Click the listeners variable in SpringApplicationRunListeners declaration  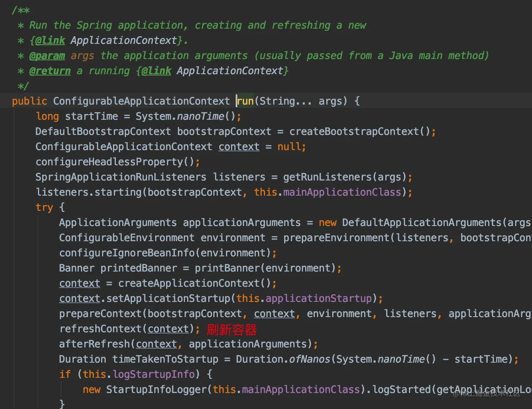click(x=239, y=177)
